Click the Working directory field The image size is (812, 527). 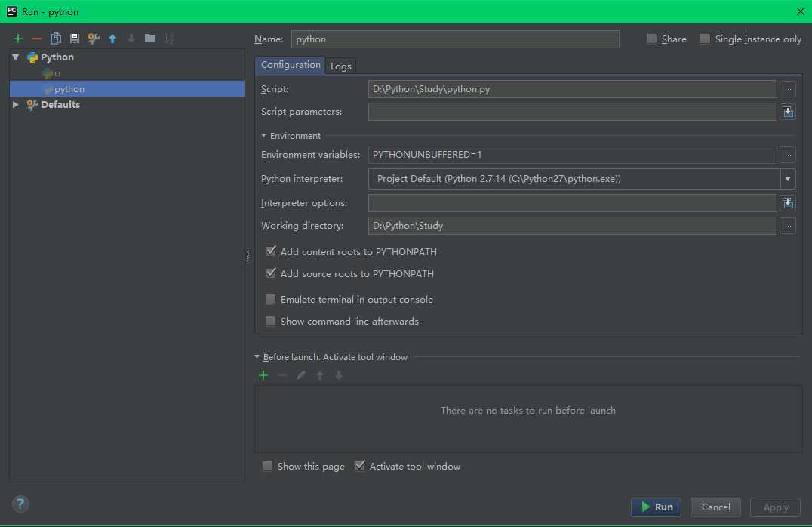pos(572,226)
